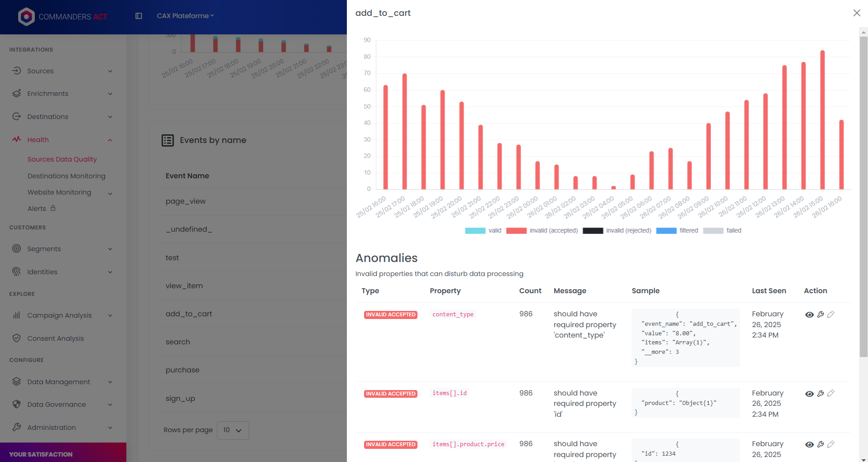Image resolution: width=868 pixels, height=462 pixels.
Task: Click the Alerts lock icon
Action: pos(53,208)
